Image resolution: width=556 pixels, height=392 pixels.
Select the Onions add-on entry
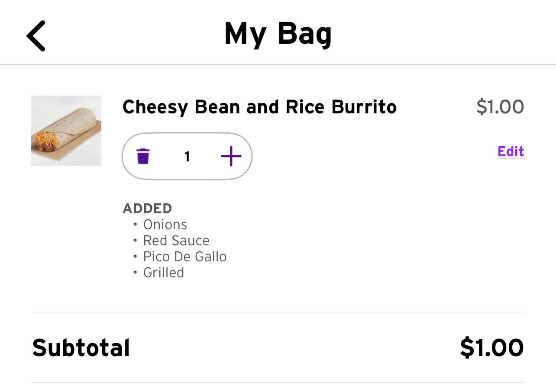click(165, 225)
